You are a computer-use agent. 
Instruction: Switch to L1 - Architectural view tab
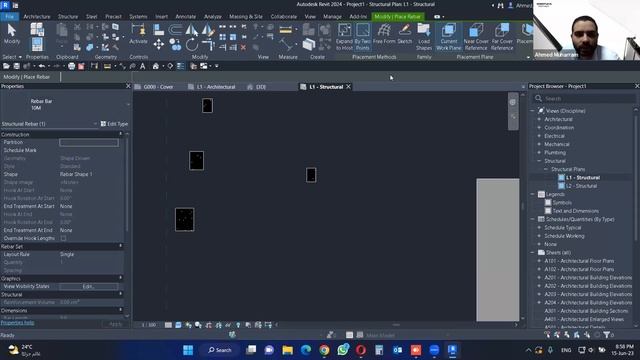point(212,87)
